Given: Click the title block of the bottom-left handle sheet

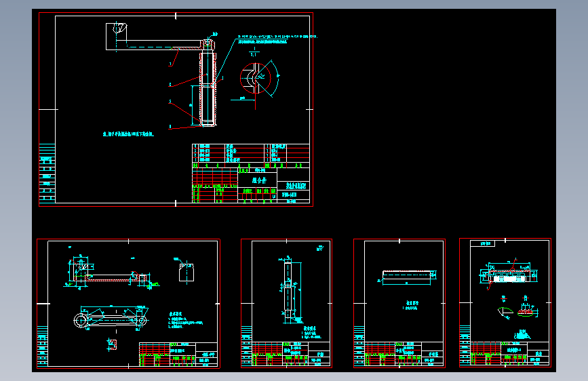Looking at the screenshot, I should pyautogui.click(x=178, y=354).
